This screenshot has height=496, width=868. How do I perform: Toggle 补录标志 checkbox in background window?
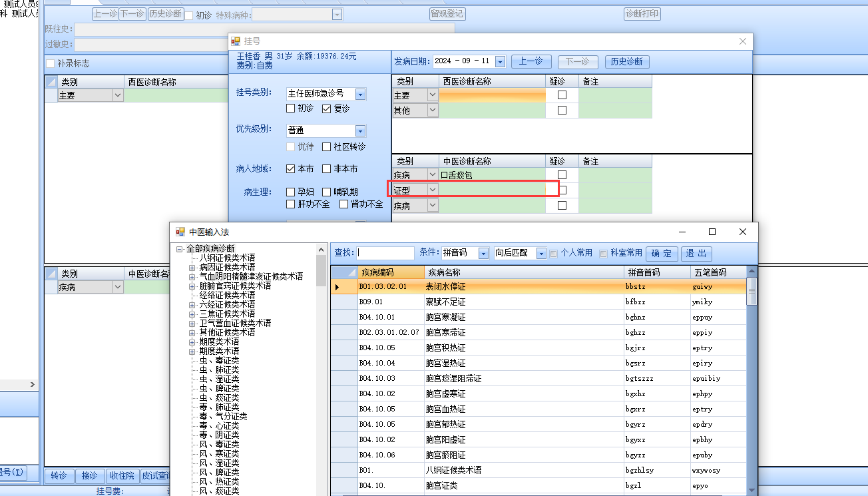click(51, 63)
